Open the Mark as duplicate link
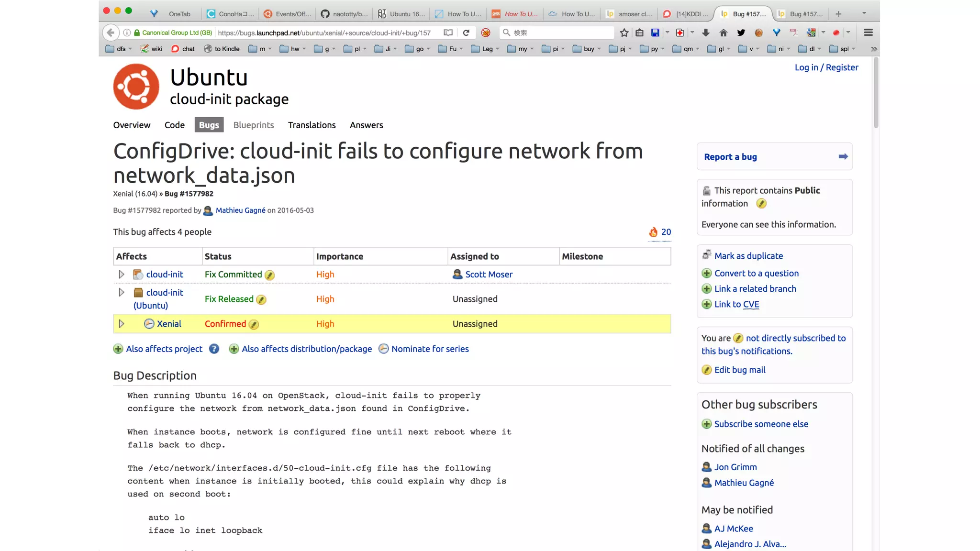 pos(748,256)
